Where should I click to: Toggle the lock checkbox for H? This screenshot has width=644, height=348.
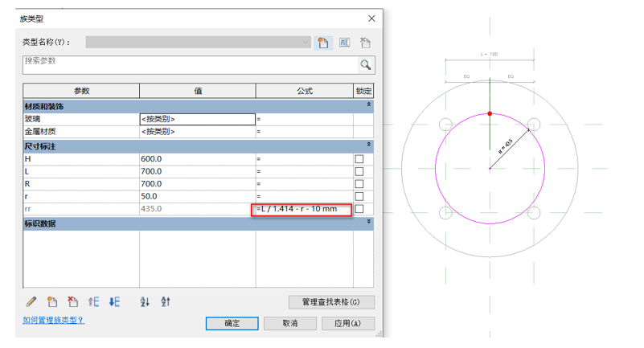pyautogui.click(x=359, y=159)
